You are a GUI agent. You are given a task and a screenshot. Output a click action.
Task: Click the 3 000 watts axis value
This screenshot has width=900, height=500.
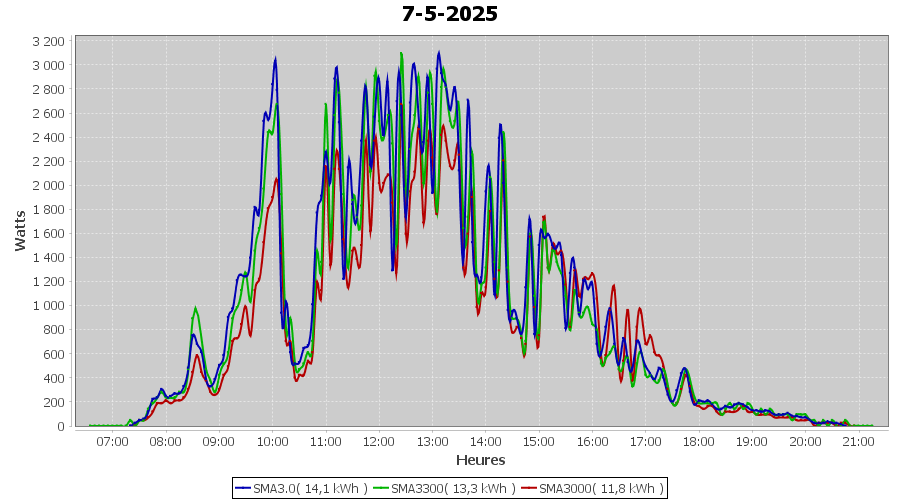(x=49, y=65)
